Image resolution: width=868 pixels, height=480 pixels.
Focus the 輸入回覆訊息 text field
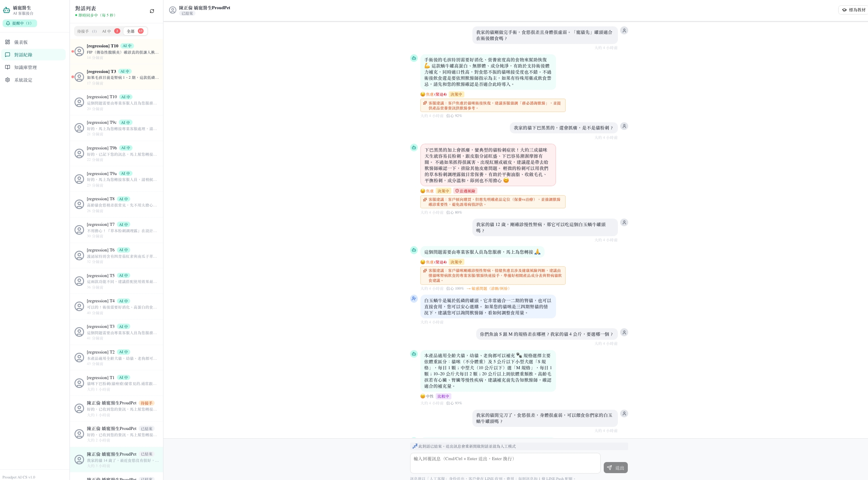(505, 463)
